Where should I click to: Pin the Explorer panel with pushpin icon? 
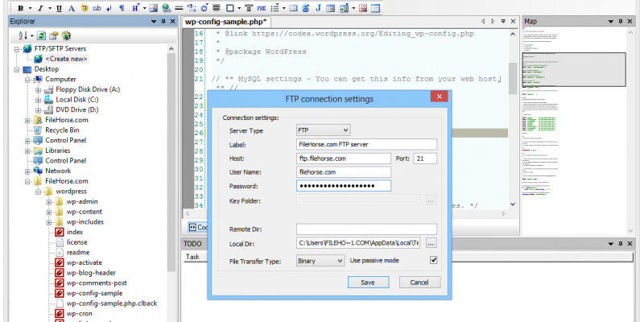click(x=163, y=21)
